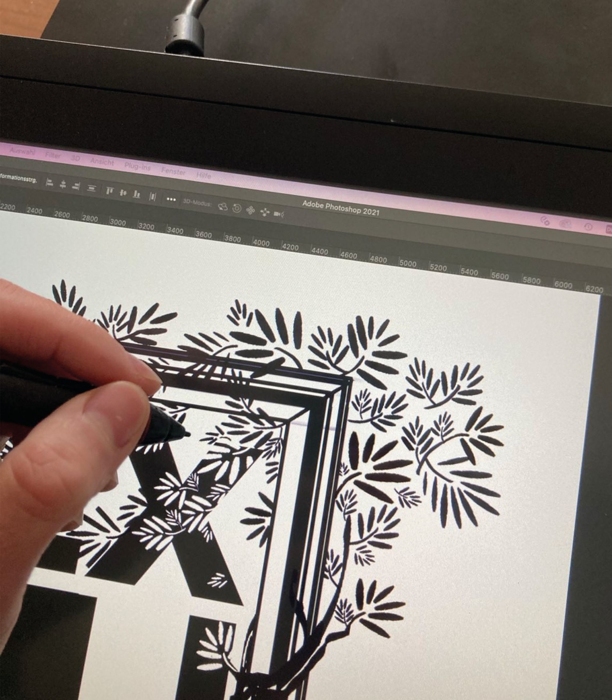Click the align right edges icon

coord(76,186)
